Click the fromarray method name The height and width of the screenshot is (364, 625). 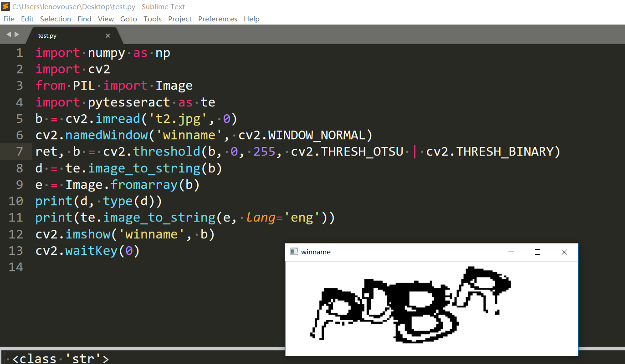coord(144,184)
